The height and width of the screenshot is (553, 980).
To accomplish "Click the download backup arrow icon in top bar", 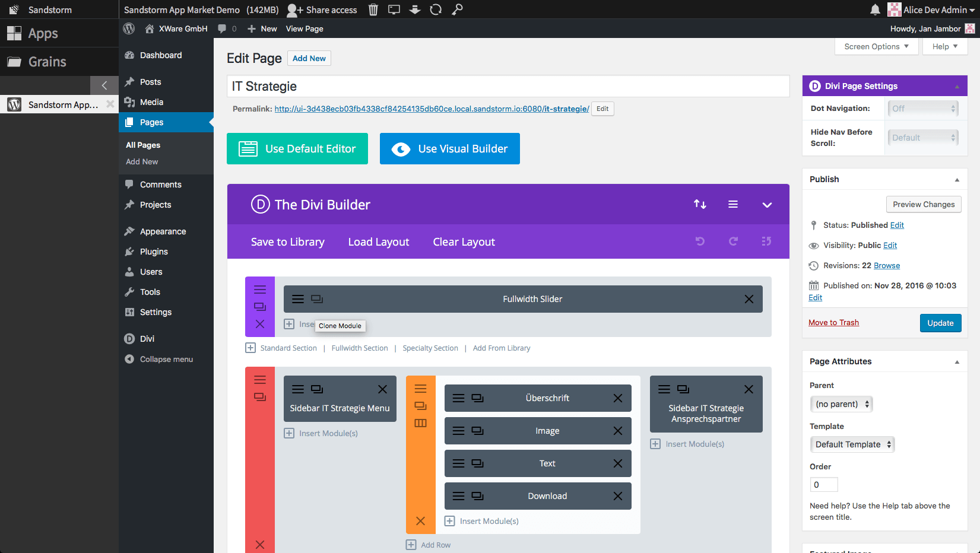I will pos(415,9).
